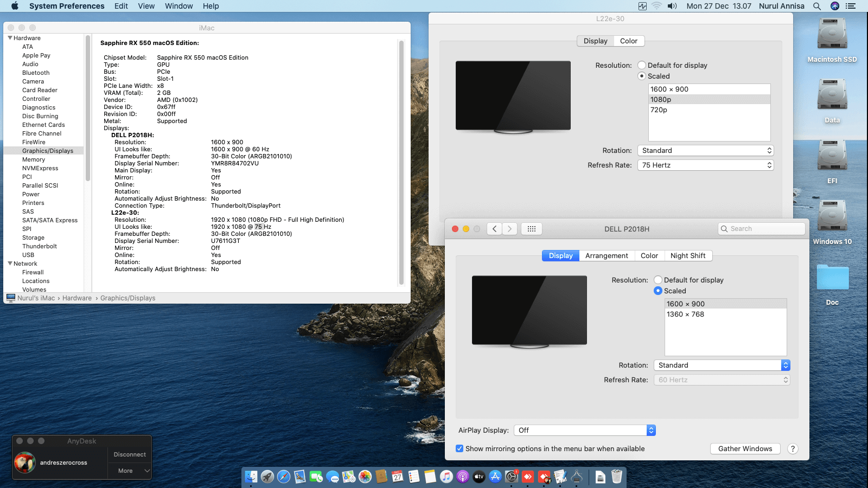Click the help question mark button

(x=793, y=448)
